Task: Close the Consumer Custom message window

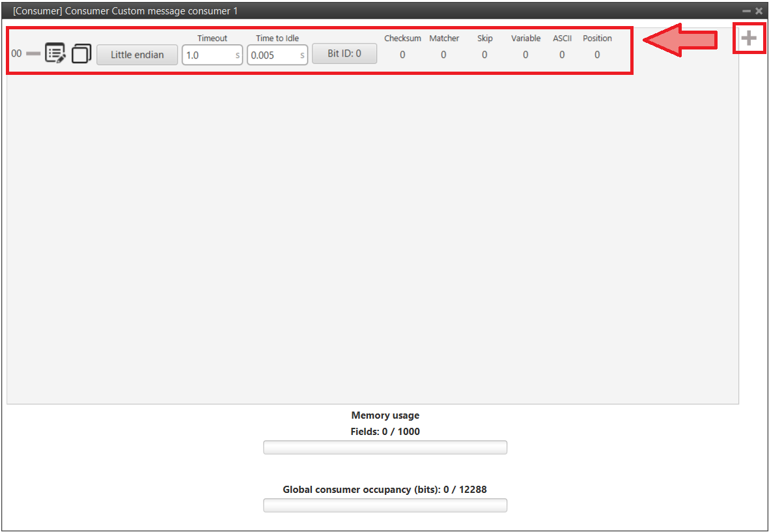Action: point(759,11)
